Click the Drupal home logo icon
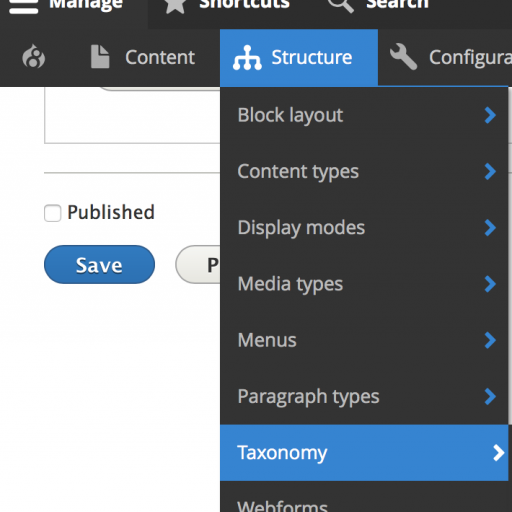This screenshot has width=512, height=512. click(x=33, y=57)
